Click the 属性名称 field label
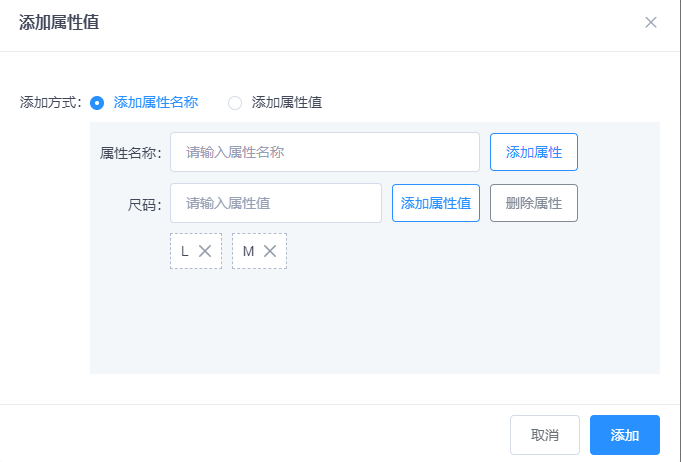Viewport: 681px width, 462px height. point(130,153)
